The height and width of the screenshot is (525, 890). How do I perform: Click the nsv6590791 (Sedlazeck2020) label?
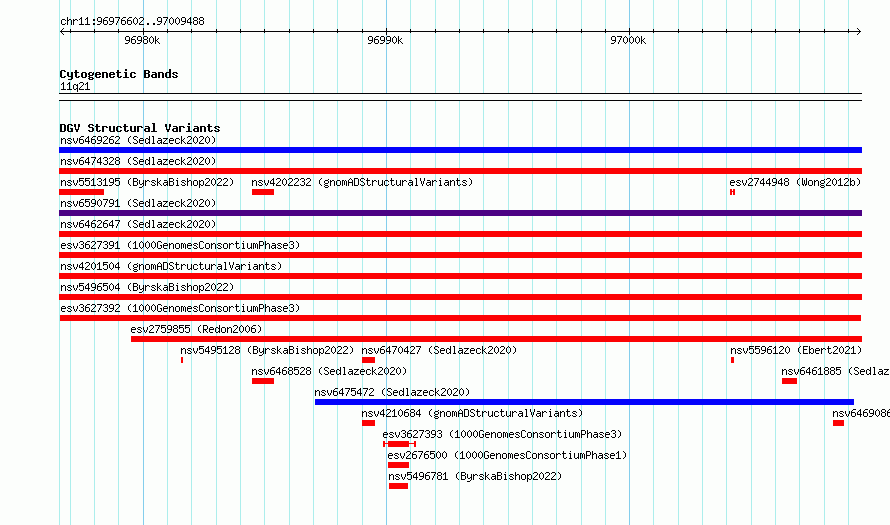point(138,203)
